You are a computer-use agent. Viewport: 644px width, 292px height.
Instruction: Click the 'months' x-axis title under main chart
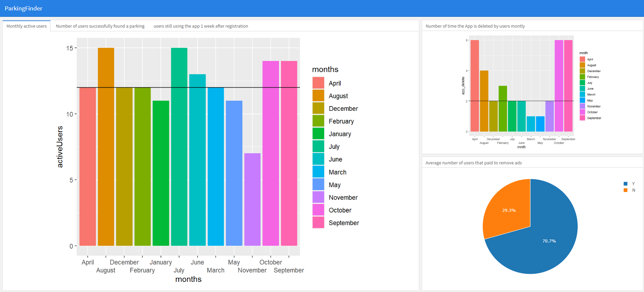(x=188, y=279)
